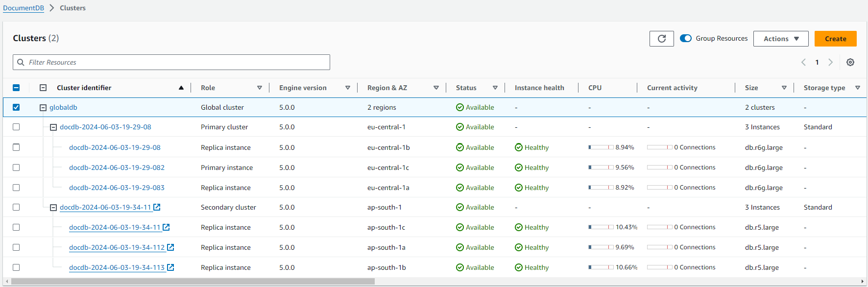Select checkbox for docdb-2024-06-03-19-29-082 primary instance
Screen dimensions: 868x287
[16, 167]
